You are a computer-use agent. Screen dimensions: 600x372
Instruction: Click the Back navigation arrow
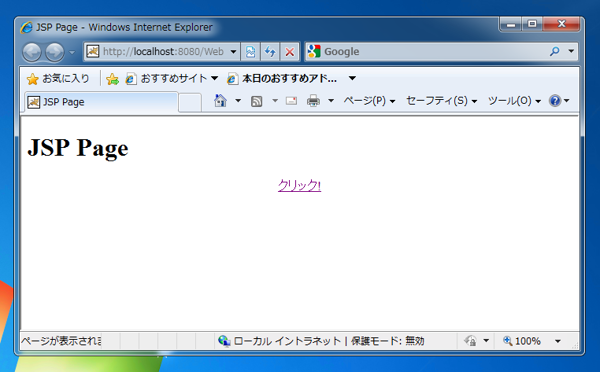pos(32,52)
